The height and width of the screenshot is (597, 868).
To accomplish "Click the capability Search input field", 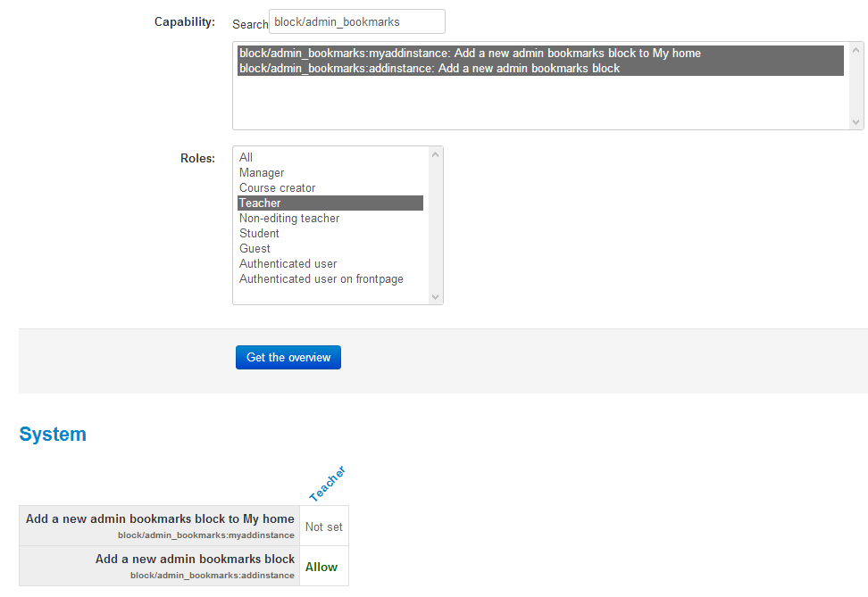I will coord(356,21).
